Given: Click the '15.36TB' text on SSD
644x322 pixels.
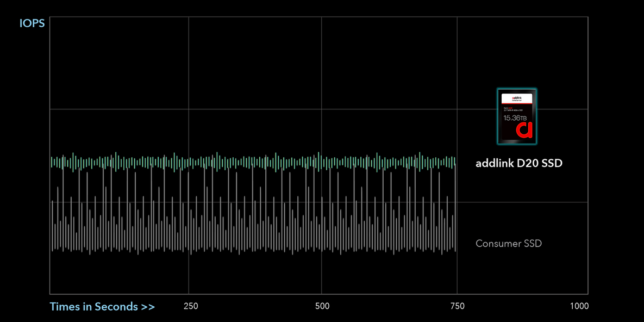Looking at the screenshot, I should tap(515, 118).
